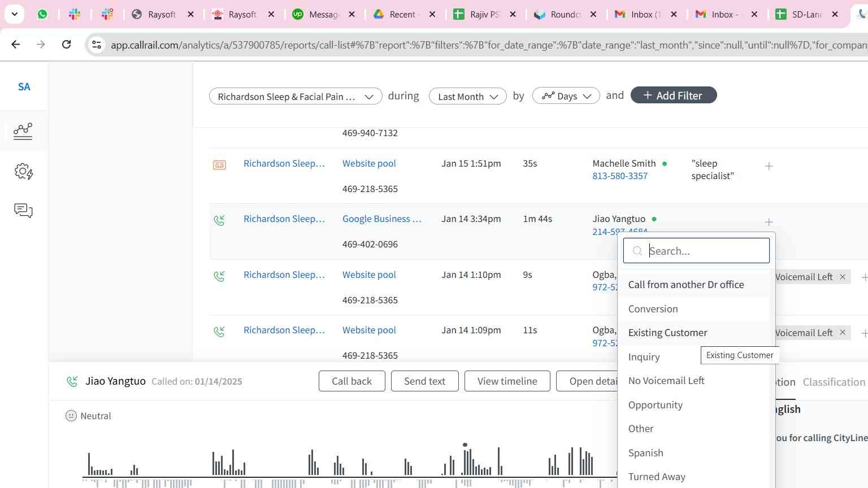Image resolution: width=868 pixels, height=488 pixels.
Task: Switch to the first Slack pinned tab
Action: (x=75, y=14)
